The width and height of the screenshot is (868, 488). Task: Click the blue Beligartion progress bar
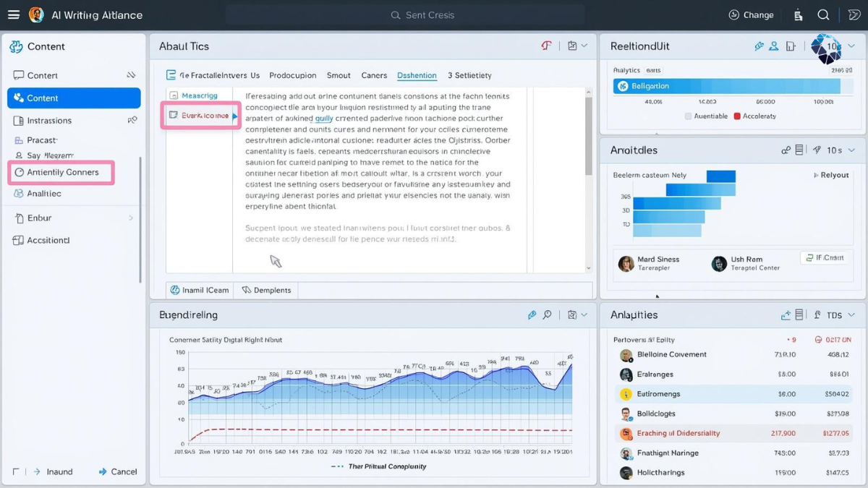(727, 86)
